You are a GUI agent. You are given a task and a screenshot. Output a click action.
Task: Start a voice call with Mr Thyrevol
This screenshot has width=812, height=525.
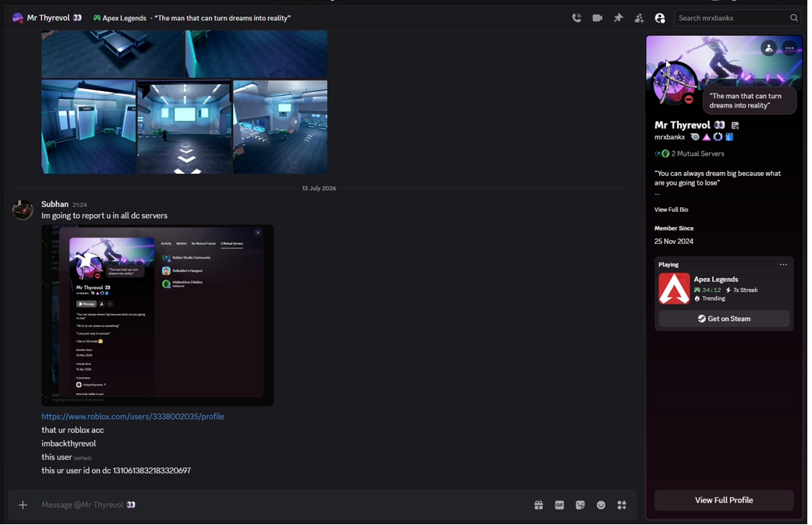[577, 18]
